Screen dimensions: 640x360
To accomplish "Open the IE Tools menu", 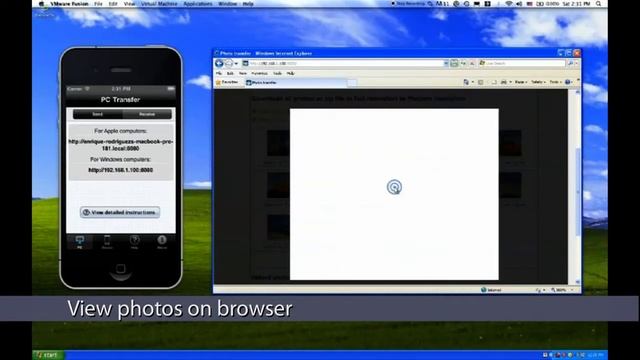I will (x=278, y=73).
